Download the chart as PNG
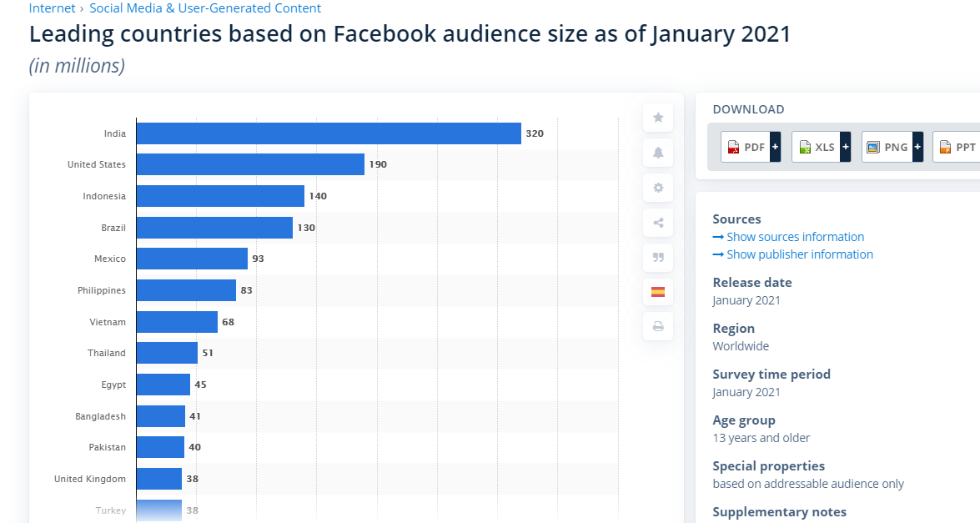980x523 pixels. pos(887,146)
